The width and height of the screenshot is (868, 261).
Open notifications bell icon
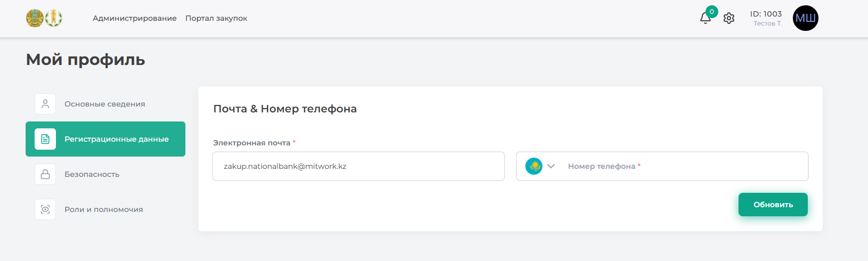pos(705,18)
